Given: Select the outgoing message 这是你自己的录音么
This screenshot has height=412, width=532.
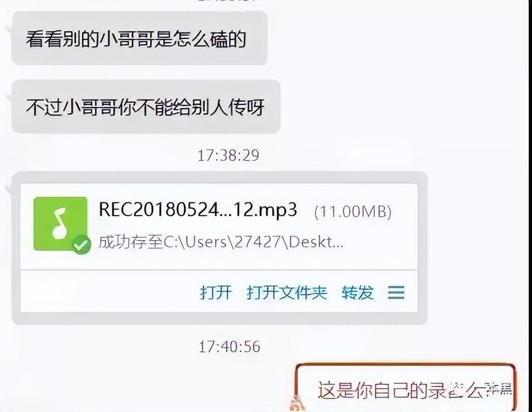Looking at the screenshot, I should pyautogui.click(x=401, y=390).
